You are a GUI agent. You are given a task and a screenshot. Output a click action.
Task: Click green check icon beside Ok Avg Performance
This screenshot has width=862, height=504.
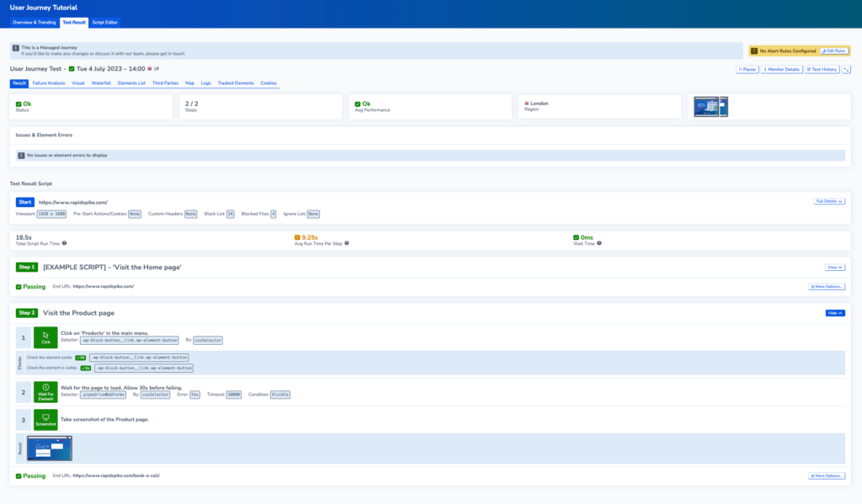click(358, 103)
